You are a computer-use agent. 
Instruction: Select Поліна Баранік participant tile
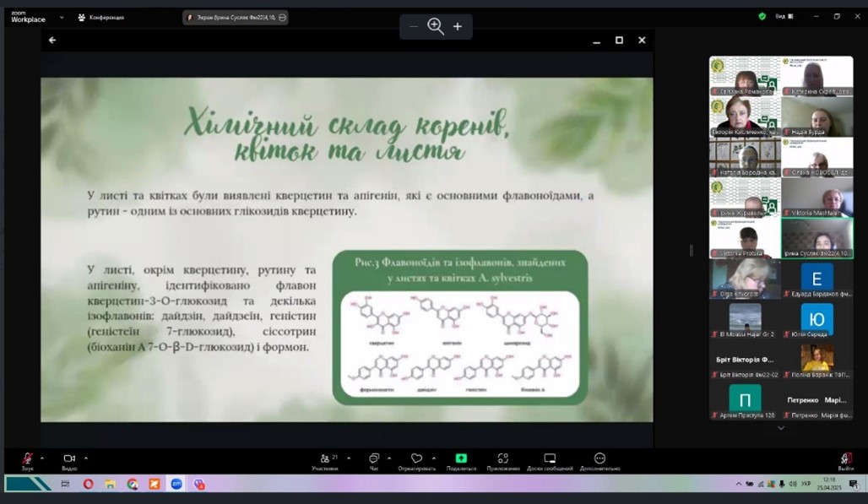(817, 360)
